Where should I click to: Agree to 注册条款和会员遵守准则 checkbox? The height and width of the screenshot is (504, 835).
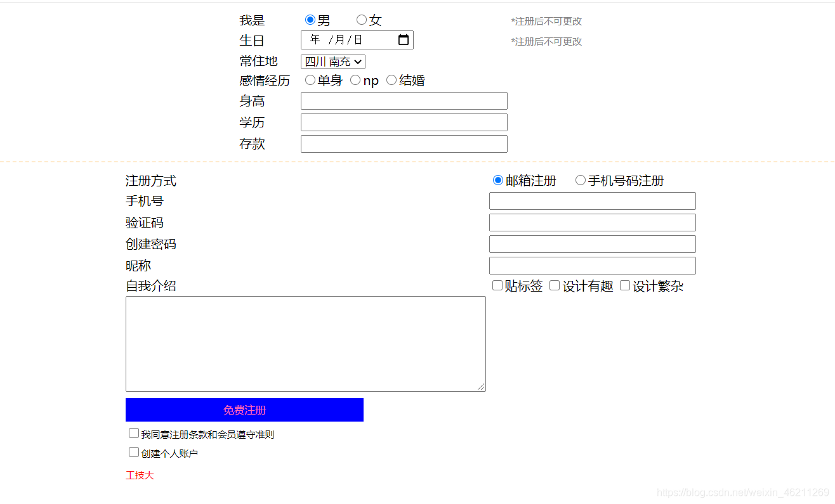(134, 433)
